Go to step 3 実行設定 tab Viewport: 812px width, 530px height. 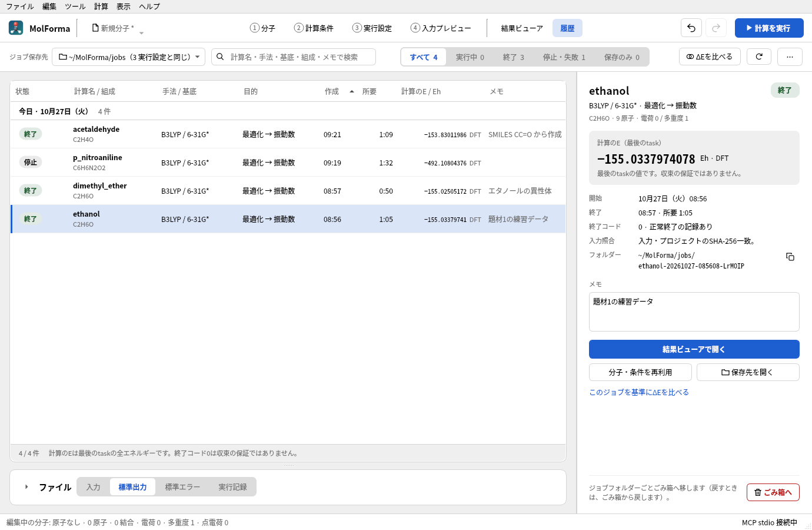pyautogui.click(x=372, y=28)
